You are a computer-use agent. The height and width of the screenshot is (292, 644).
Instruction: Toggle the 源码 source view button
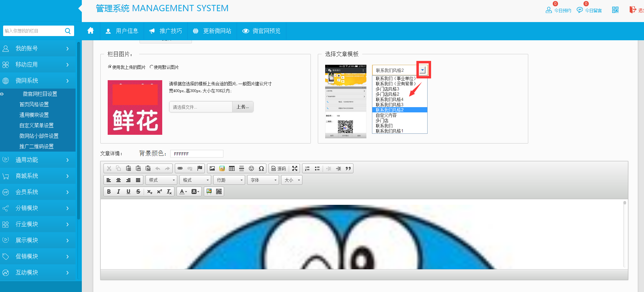point(279,168)
